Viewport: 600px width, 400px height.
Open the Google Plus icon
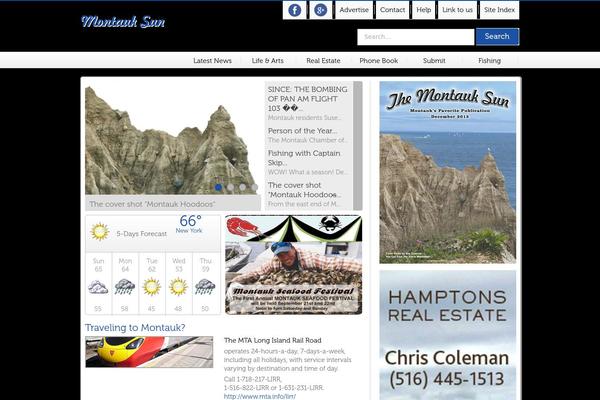pos(320,10)
